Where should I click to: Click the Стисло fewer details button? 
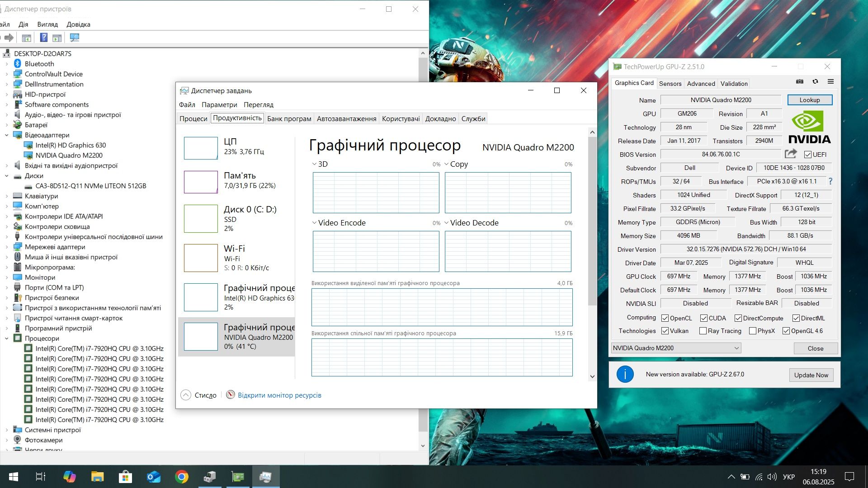199,395
